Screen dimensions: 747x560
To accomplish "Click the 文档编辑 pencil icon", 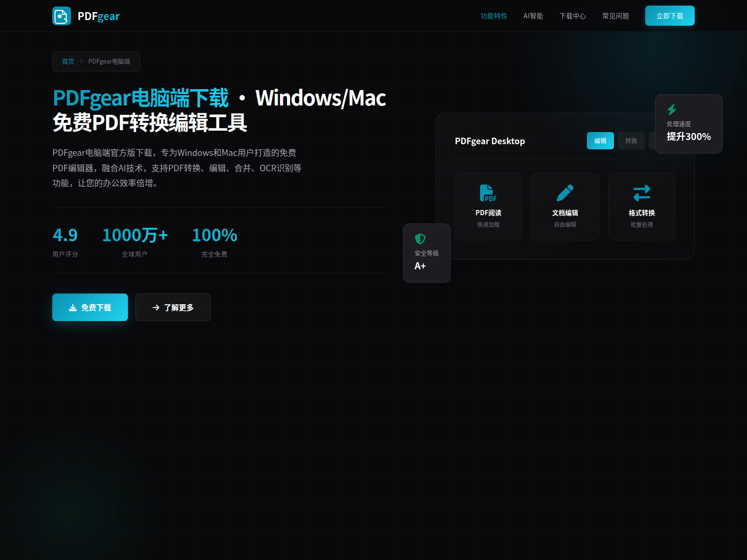I will click(x=565, y=193).
